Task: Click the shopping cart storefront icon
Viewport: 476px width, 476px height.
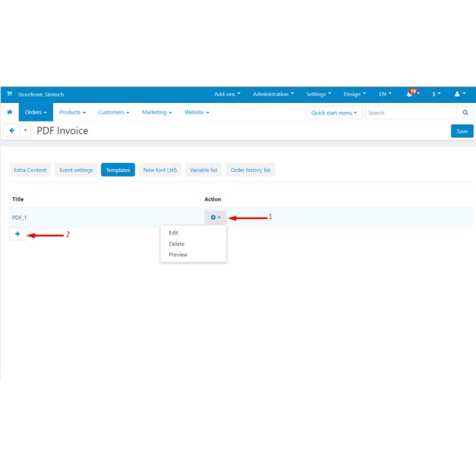Action: coord(8,93)
